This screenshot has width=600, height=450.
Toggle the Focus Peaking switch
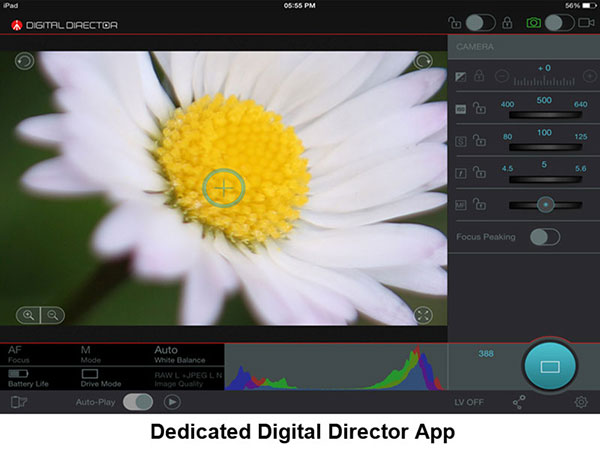tap(544, 236)
